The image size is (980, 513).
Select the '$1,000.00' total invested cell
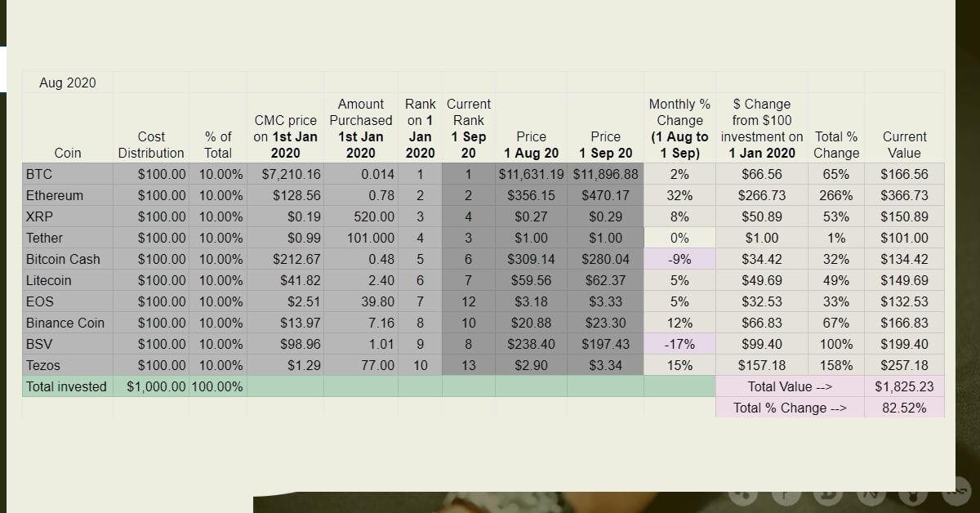coord(151,386)
